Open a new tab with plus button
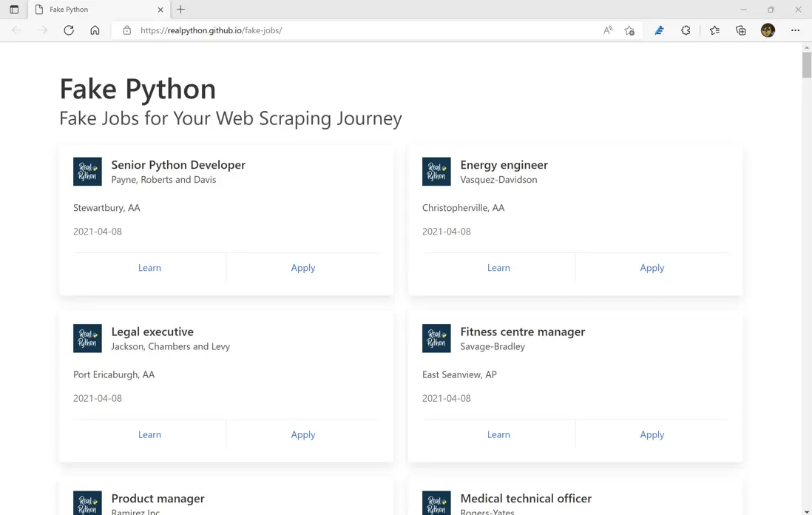Image resolution: width=812 pixels, height=515 pixels. point(180,10)
